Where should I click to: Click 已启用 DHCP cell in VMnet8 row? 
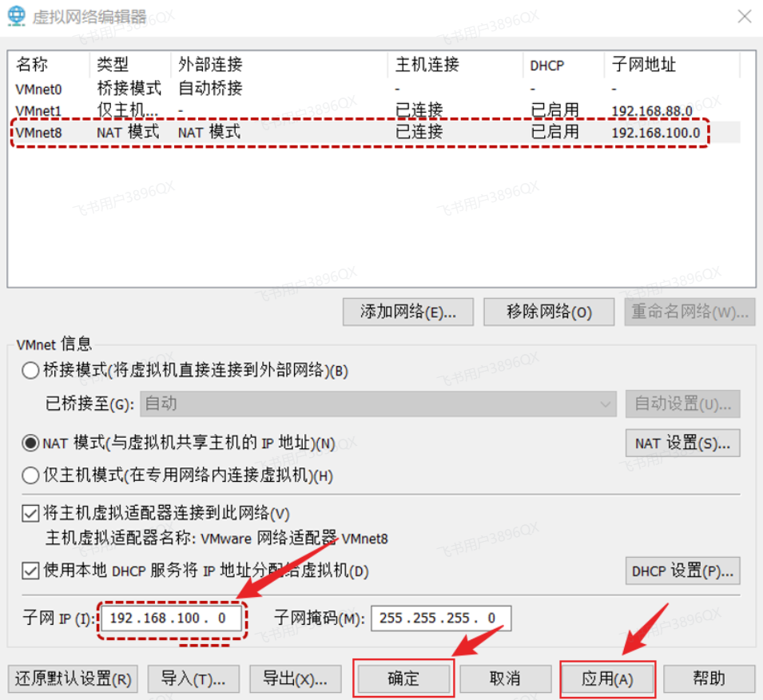554,132
